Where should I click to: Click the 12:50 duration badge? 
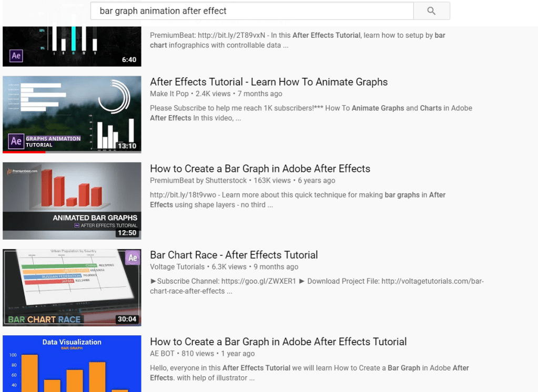pyautogui.click(x=127, y=233)
